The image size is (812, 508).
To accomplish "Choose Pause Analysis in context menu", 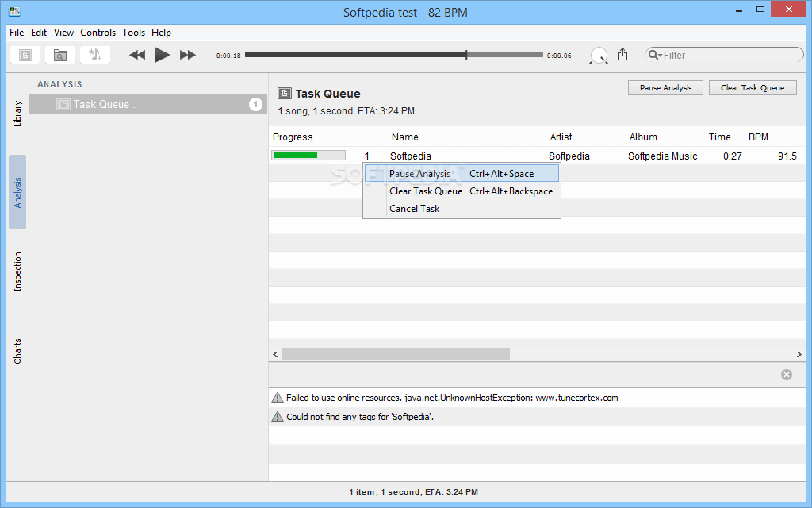I will [462, 174].
